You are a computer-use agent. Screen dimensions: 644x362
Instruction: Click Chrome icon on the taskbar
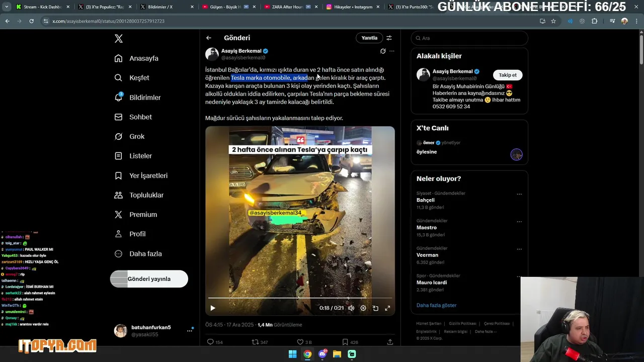click(x=307, y=354)
